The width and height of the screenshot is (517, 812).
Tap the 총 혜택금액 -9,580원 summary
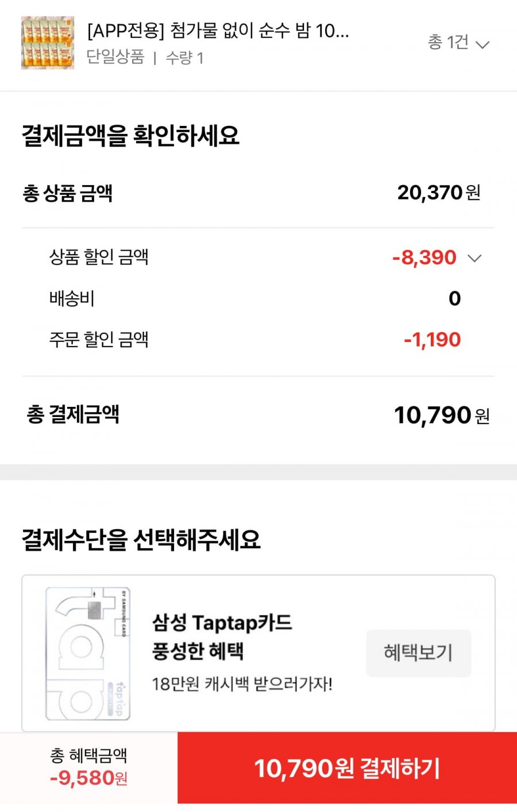pos(88,767)
